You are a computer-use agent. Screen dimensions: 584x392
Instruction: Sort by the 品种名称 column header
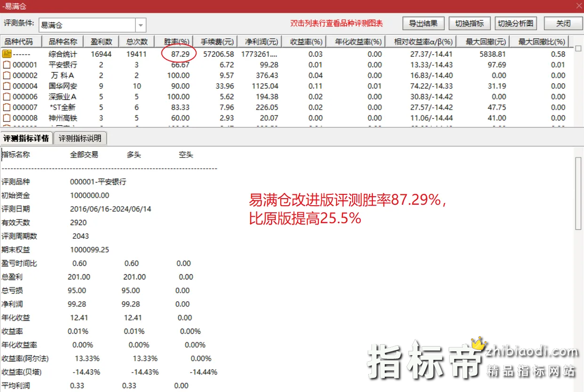pos(63,42)
